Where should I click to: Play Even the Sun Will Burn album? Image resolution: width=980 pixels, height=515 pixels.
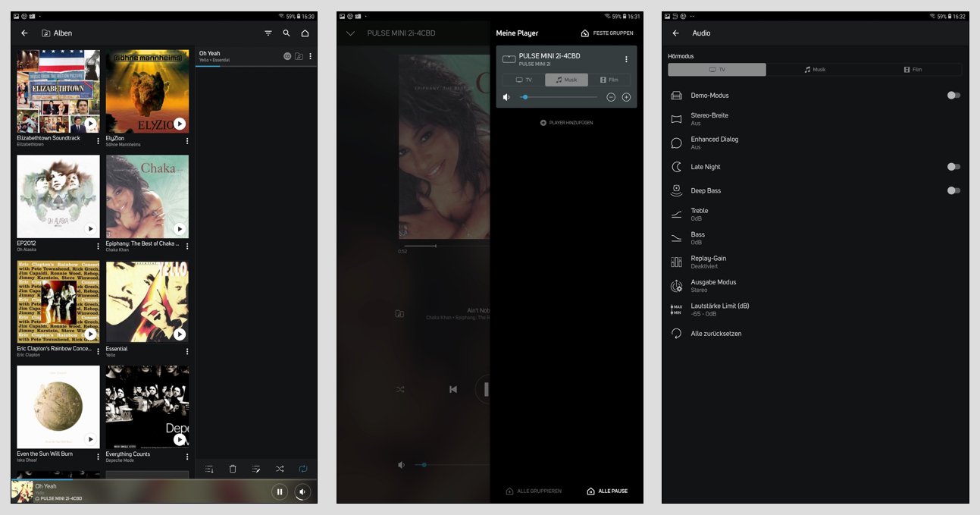90,439
